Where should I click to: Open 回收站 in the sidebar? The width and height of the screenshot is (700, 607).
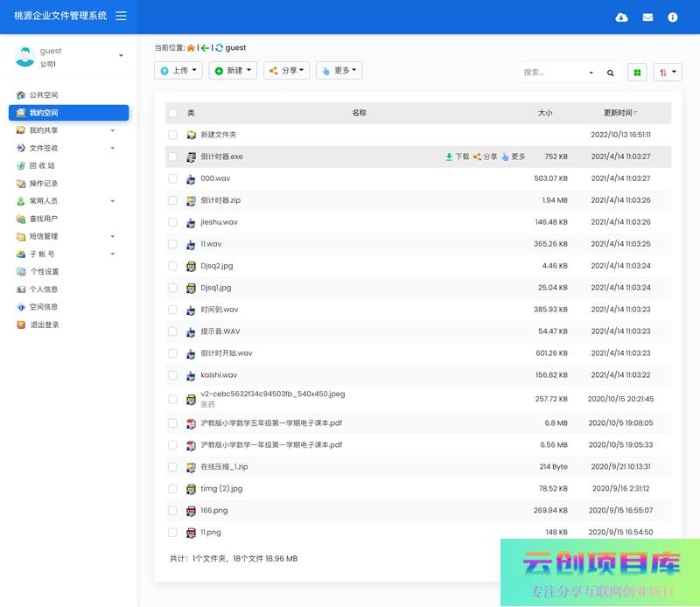click(42, 165)
